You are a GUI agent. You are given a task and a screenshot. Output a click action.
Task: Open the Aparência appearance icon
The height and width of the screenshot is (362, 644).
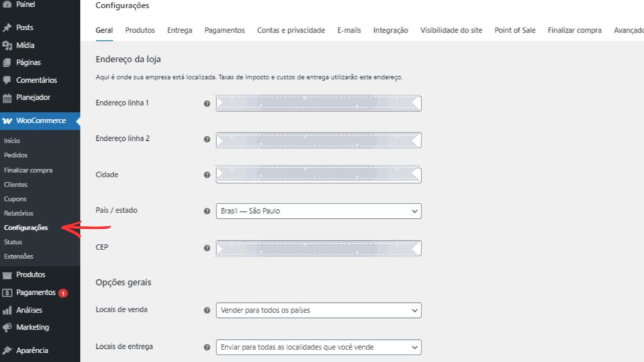[x=9, y=350]
